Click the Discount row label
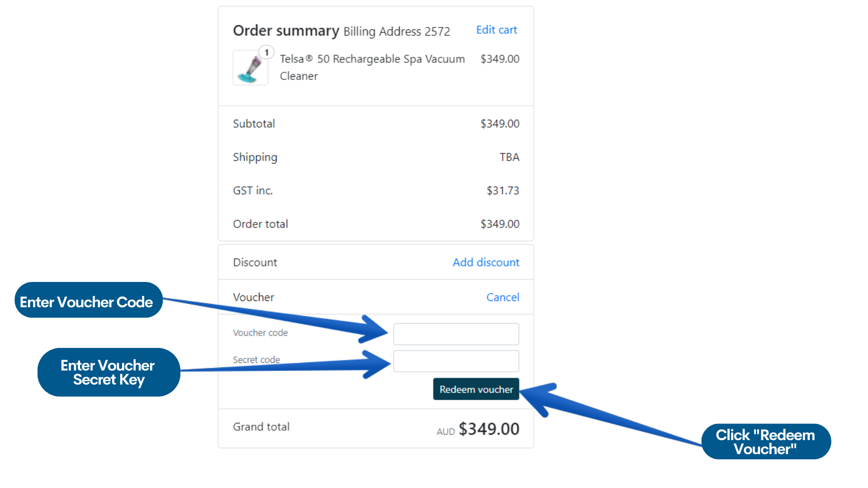The height and width of the screenshot is (488, 868). (x=255, y=263)
